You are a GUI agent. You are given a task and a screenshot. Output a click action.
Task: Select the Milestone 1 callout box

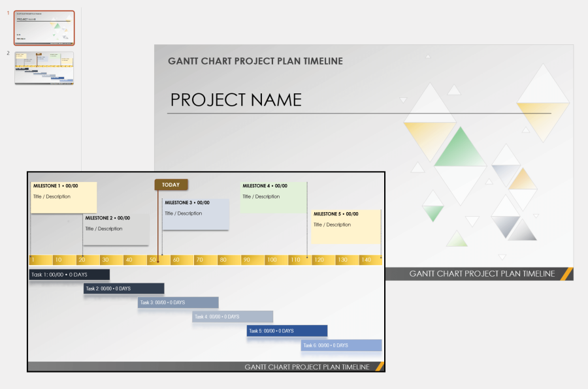pyautogui.click(x=63, y=196)
